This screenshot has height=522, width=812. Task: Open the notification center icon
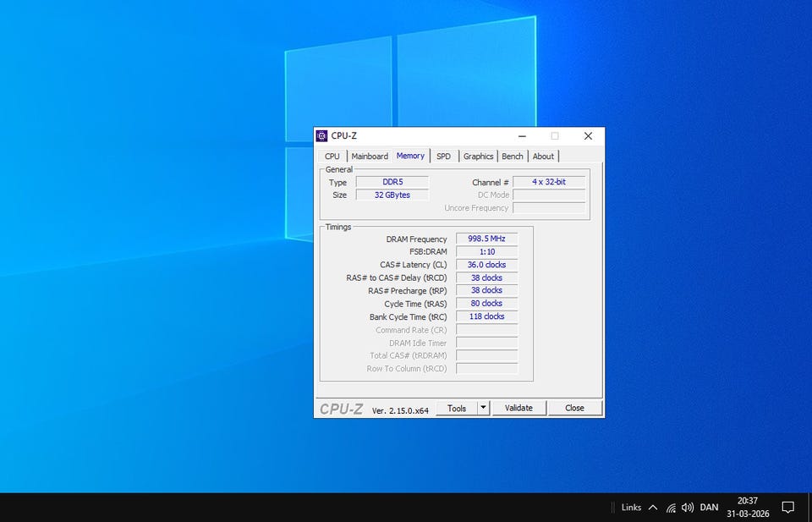[787, 508]
